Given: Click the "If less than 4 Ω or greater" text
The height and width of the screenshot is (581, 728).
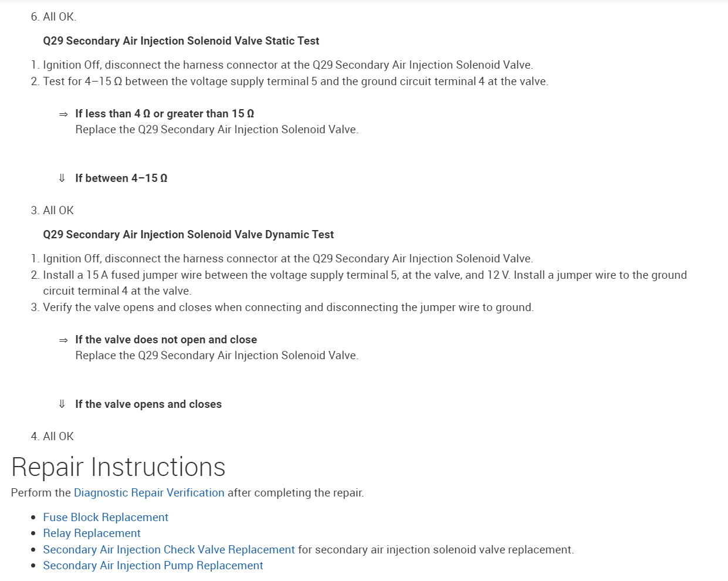Looking at the screenshot, I should [165, 113].
